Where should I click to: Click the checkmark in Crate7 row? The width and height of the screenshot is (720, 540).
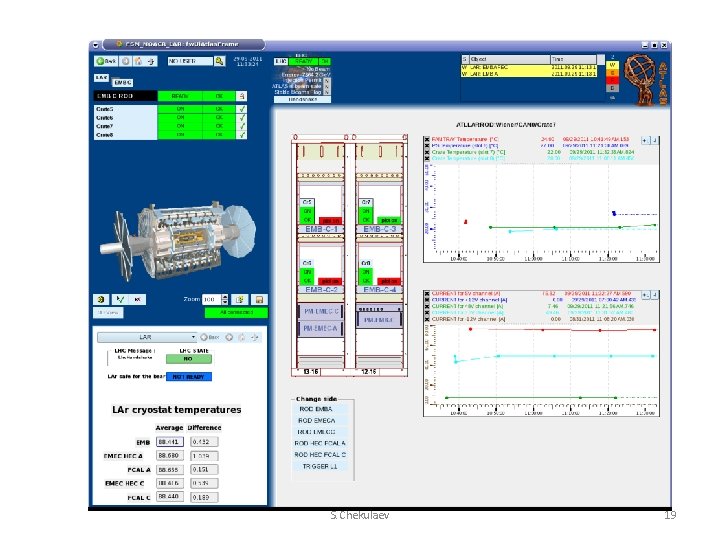coord(242,126)
